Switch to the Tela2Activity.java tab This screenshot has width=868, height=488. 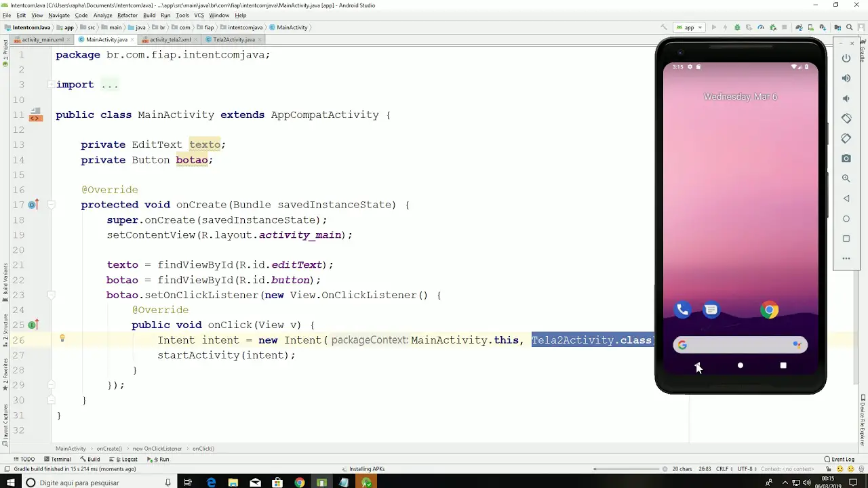point(233,39)
